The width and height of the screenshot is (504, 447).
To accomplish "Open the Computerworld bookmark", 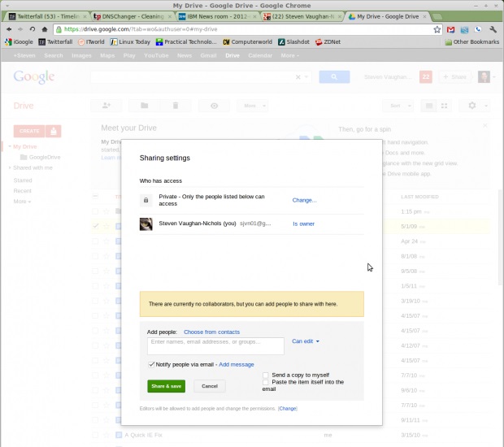I will pyautogui.click(x=247, y=41).
